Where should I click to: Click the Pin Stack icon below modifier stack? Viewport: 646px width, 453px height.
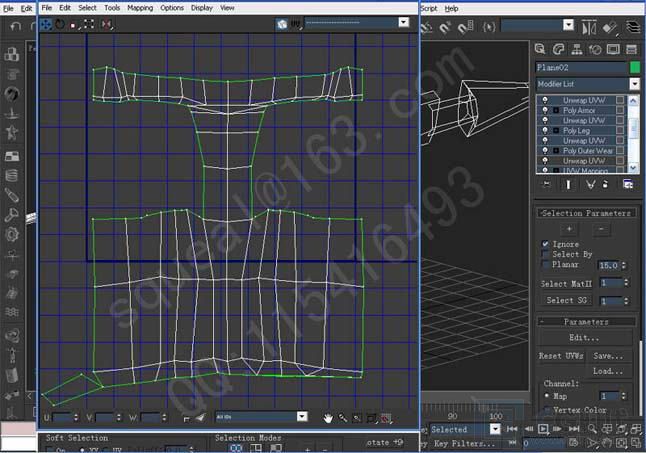coord(546,184)
